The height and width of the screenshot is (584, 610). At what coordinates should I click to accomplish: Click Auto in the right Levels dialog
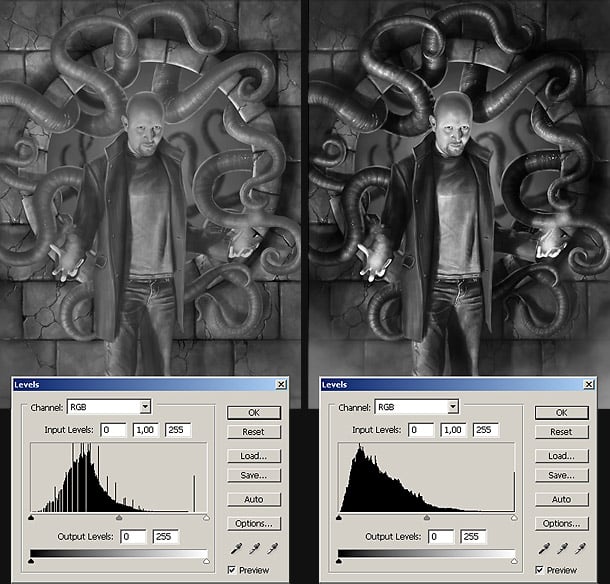pyautogui.click(x=562, y=499)
